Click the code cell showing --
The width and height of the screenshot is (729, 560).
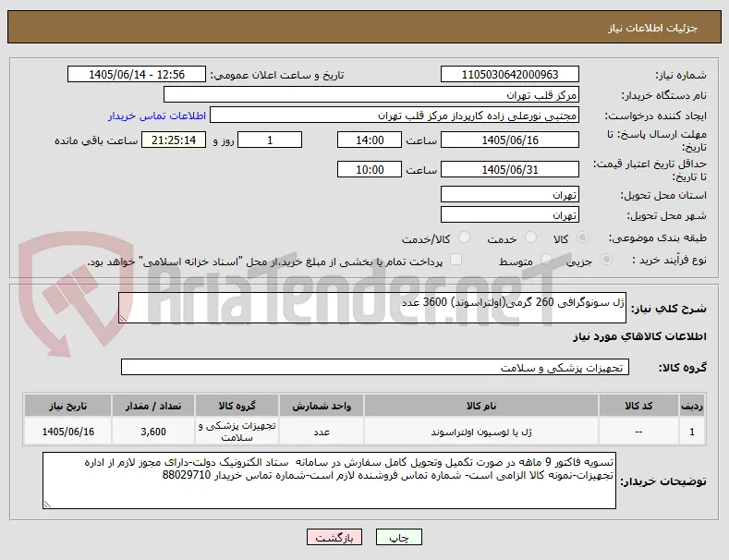click(638, 432)
